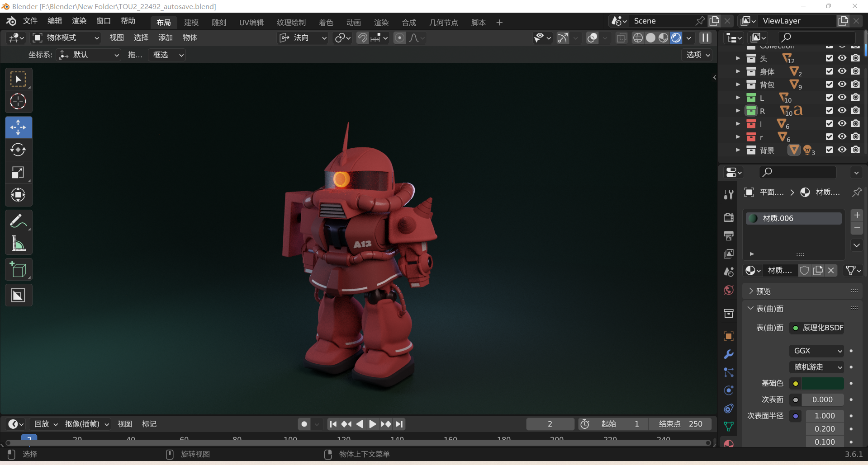Click the 基础色 green color swatch
Viewport: 868px width, 465px height.
click(822, 383)
